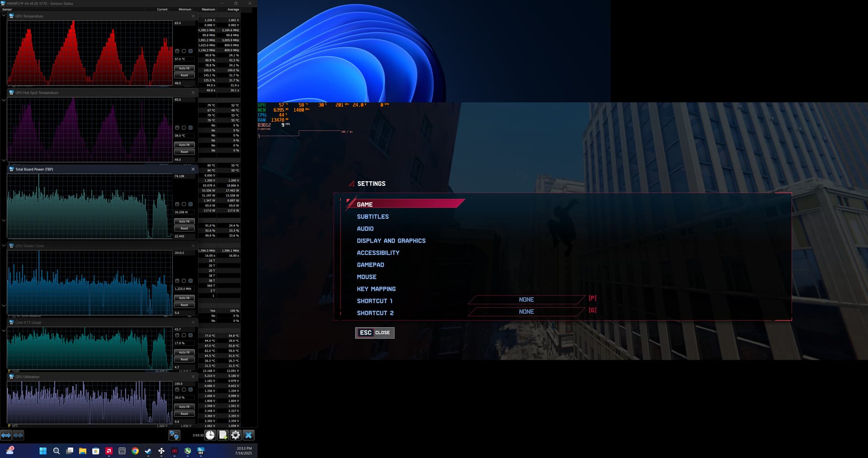Click the HWiNFO collapse columns arrows icon
Viewport: 868px width, 458px height.
(18, 435)
